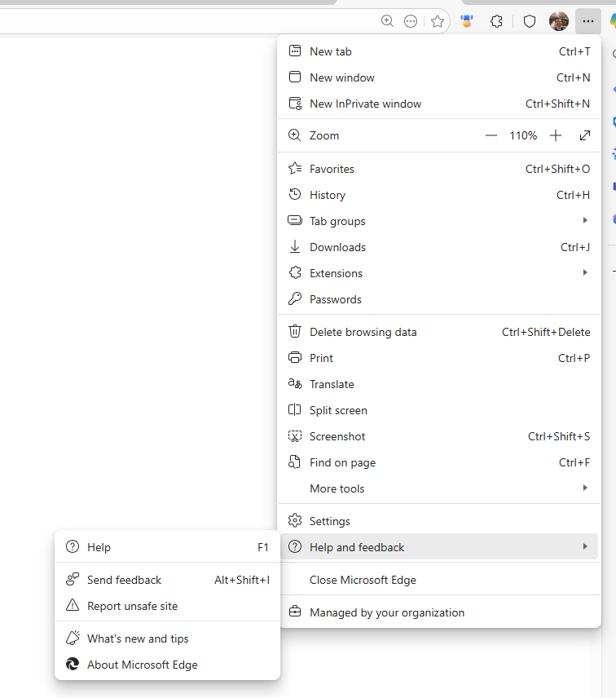
Task: Open More tools menu entry
Action: click(439, 488)
